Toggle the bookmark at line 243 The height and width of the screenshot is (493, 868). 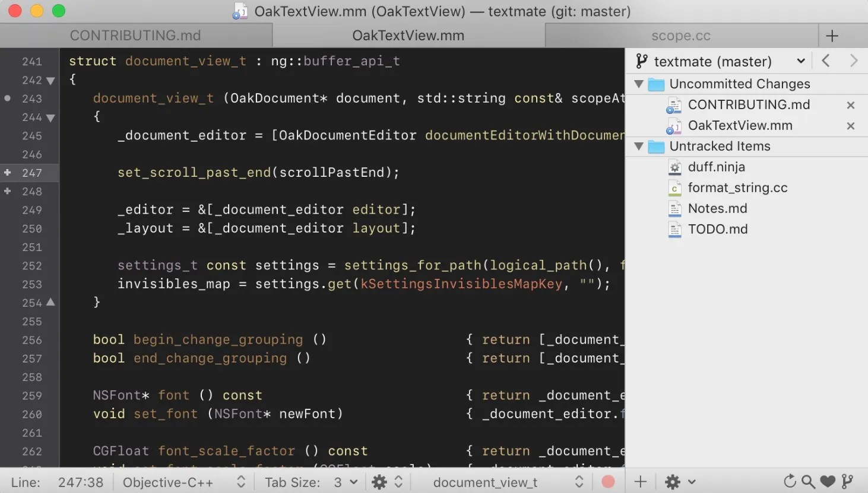6,98
